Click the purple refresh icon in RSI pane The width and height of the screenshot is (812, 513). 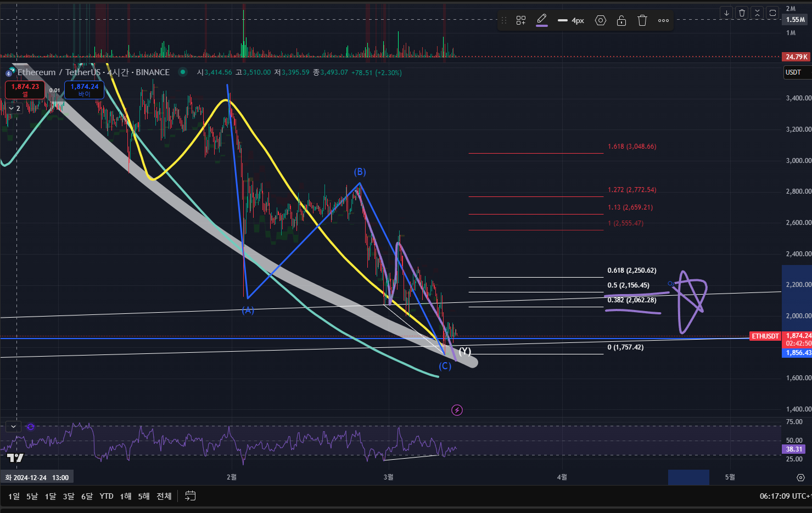pos(31,426)
